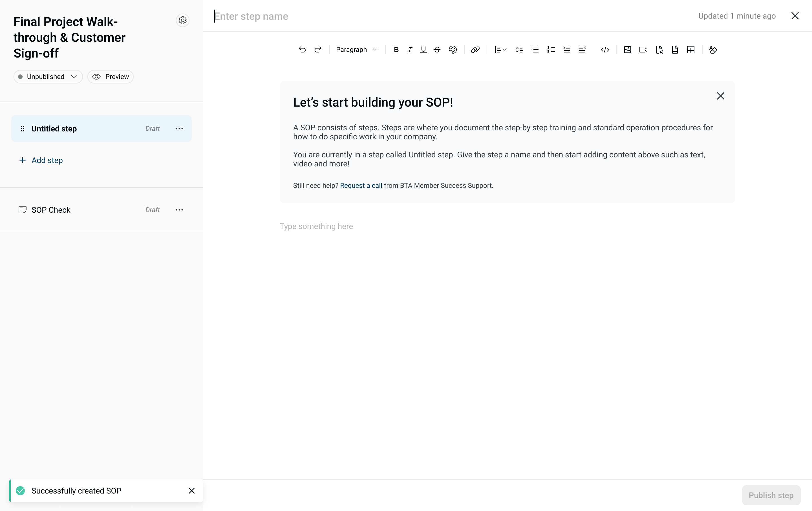
Task: Open options menu for Untitled step
Action: point(179,129)
